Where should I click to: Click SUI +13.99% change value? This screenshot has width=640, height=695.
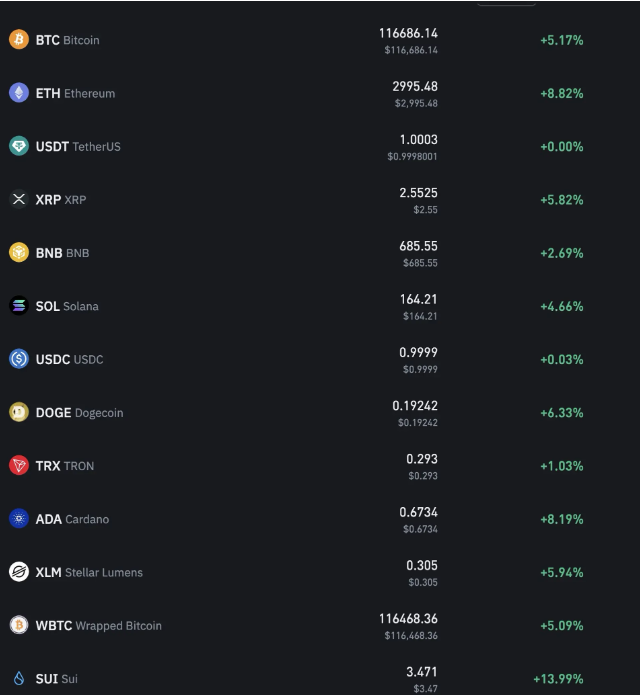click(558, 679)
